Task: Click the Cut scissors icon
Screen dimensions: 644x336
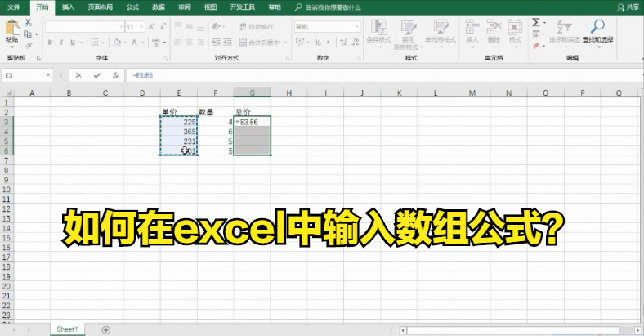Action: click(29, 22)
